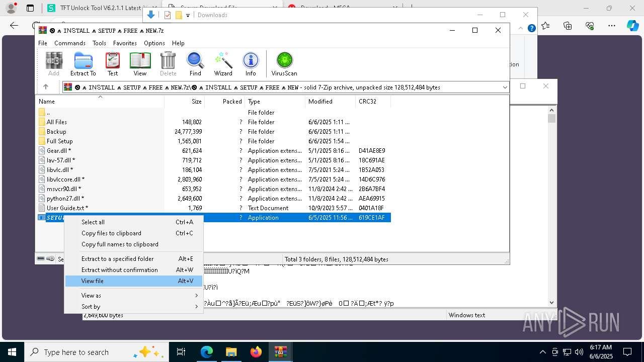Sort by the Name column header
Screen dimensions: 644x362
pyautogui.click(x=100, y=102)
